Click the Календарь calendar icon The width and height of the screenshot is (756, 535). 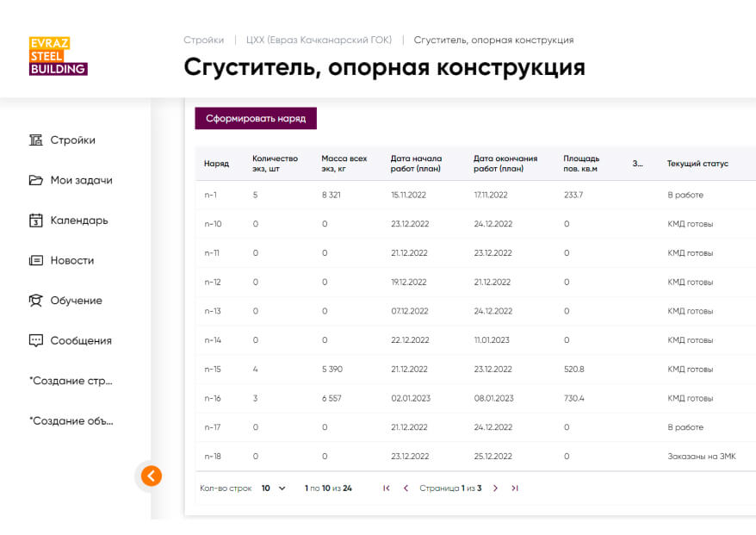coord(35,221)
